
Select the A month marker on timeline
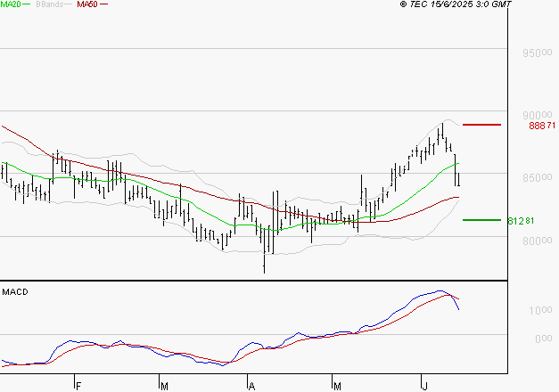(251, 386)
